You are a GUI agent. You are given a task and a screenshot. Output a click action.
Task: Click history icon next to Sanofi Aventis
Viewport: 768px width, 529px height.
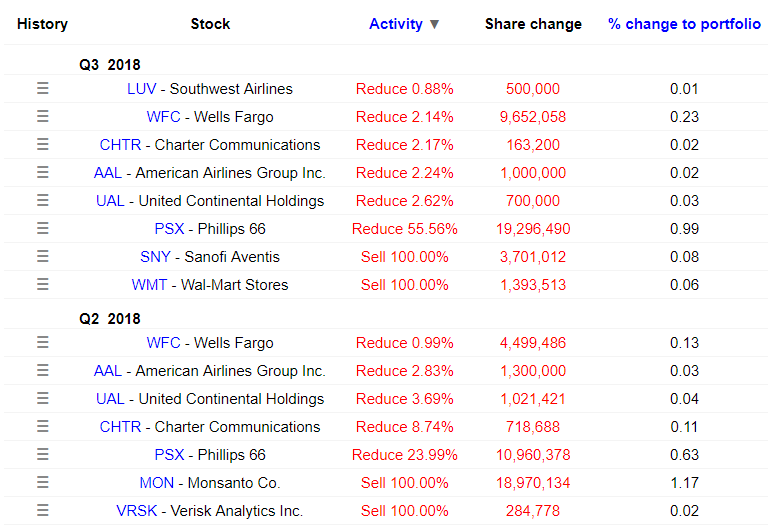tap(42, 256)
